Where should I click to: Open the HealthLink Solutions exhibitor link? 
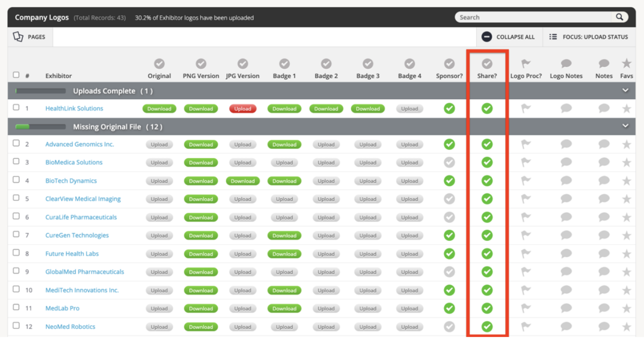click(x=74, y=108)
